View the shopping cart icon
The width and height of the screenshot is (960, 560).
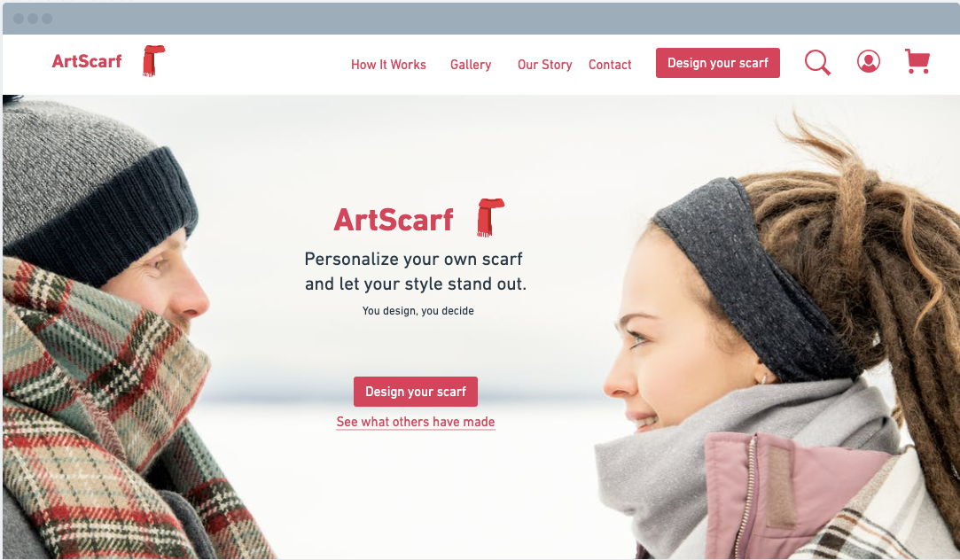pos(917,62)
